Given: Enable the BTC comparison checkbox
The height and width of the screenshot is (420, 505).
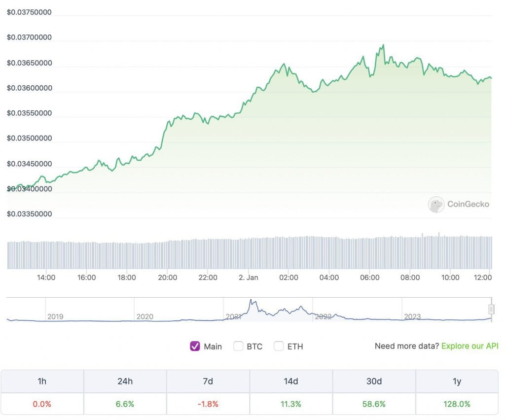Looking at the screenshot, I should click(238, 346).
